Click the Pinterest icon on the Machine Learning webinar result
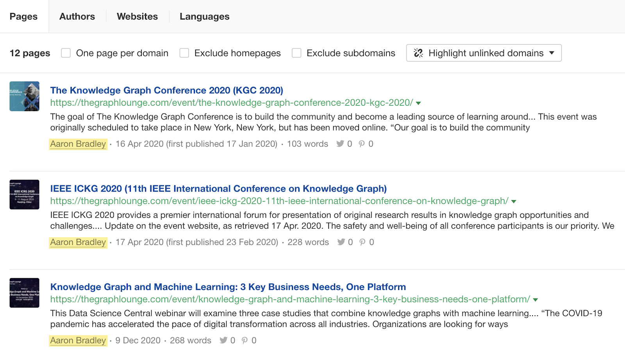Screen dimensions: 625x364 click(245, 340)
